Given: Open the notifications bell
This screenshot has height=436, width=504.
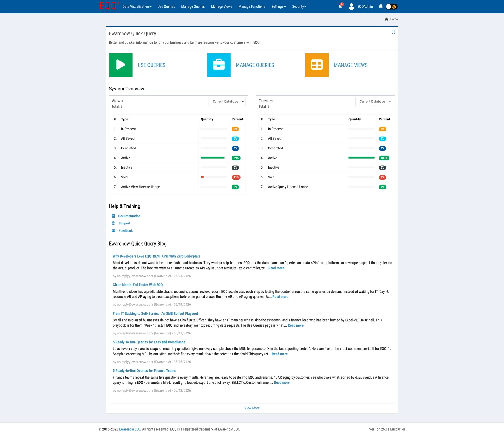Looking at the screenshot, I should coord(340,6).
